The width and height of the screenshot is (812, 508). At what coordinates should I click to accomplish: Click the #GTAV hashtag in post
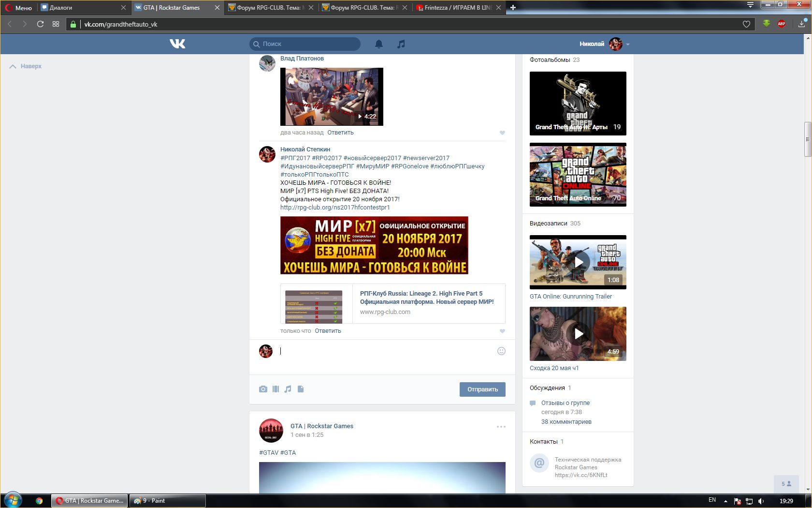click(x=269, y=453)
